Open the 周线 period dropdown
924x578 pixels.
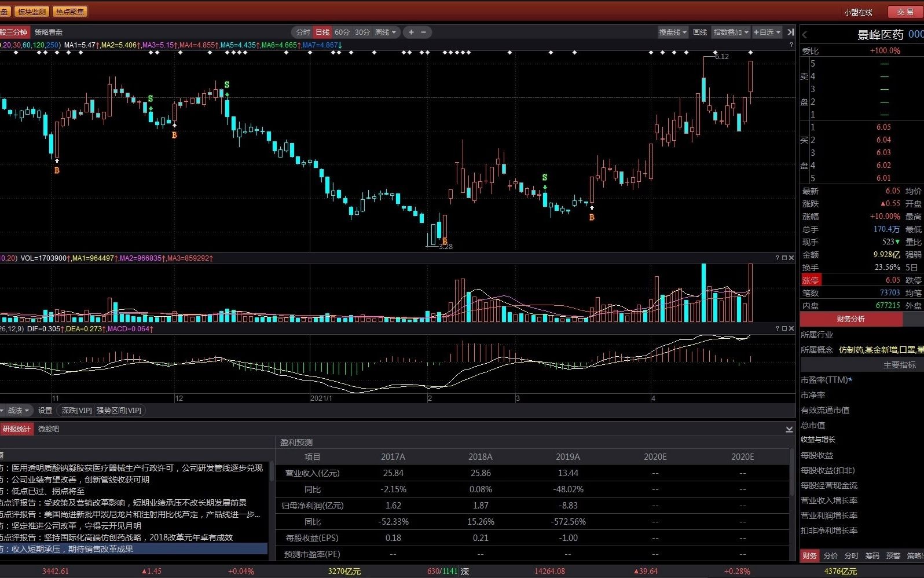[x=386, y=32]
